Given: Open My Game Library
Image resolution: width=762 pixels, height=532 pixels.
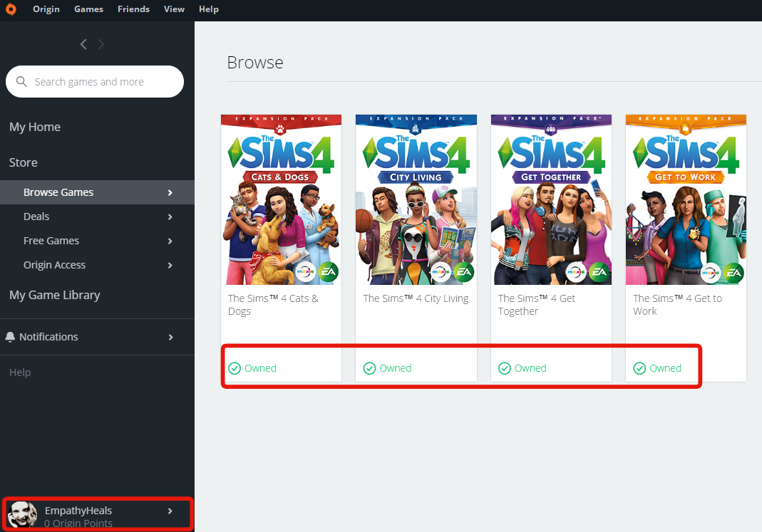Looking at the screenshot, I should 55,295.
